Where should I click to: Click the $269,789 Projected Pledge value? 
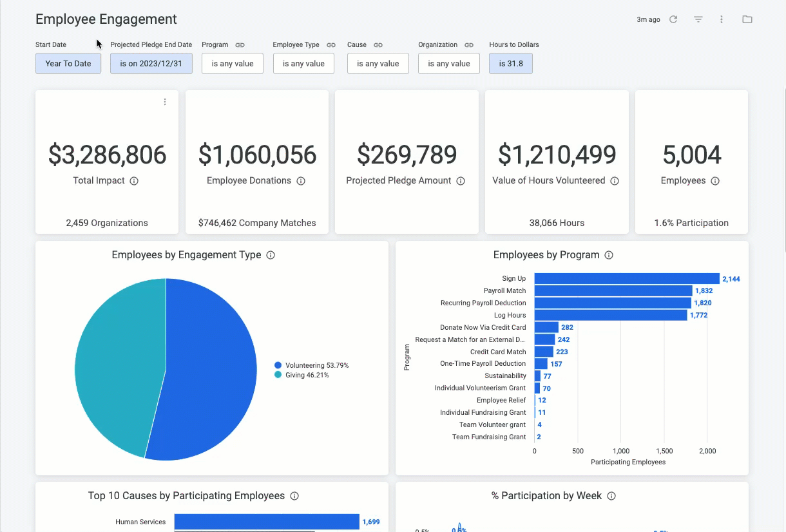[407, 155]
